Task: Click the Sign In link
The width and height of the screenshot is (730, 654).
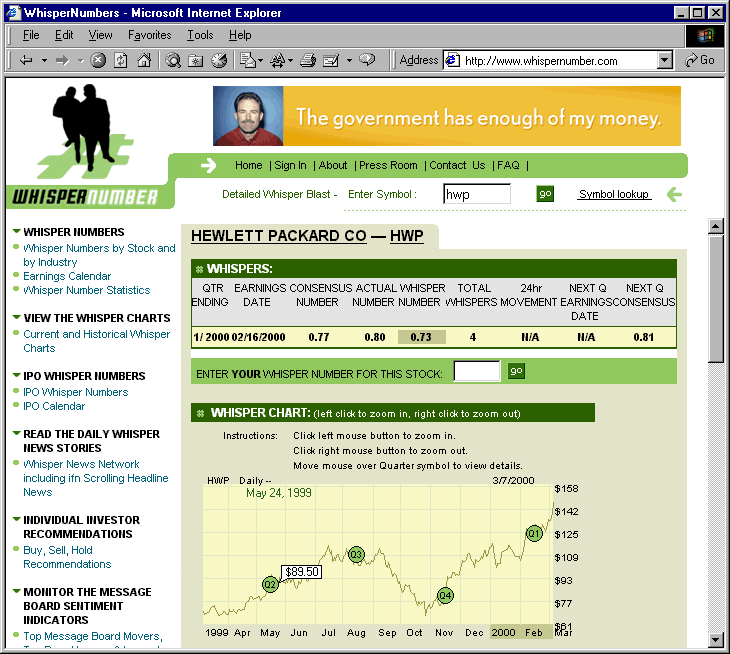Action: (x=291, y=165)
